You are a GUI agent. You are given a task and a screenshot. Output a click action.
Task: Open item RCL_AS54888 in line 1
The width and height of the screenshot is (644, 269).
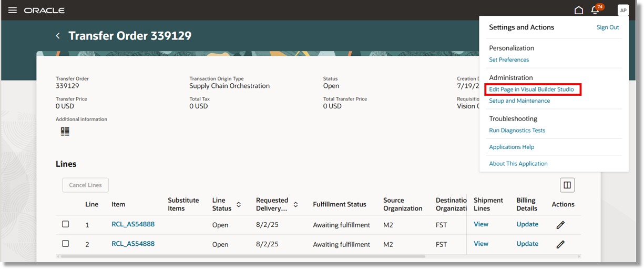pos(133,224)
